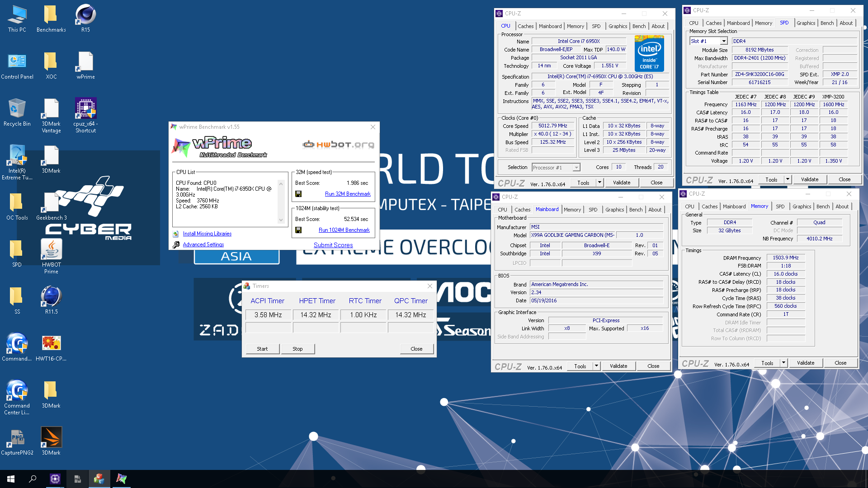The image size is (868, 488).
Task: Switch to CPU-Z in the taskbar
Action: 55,479
